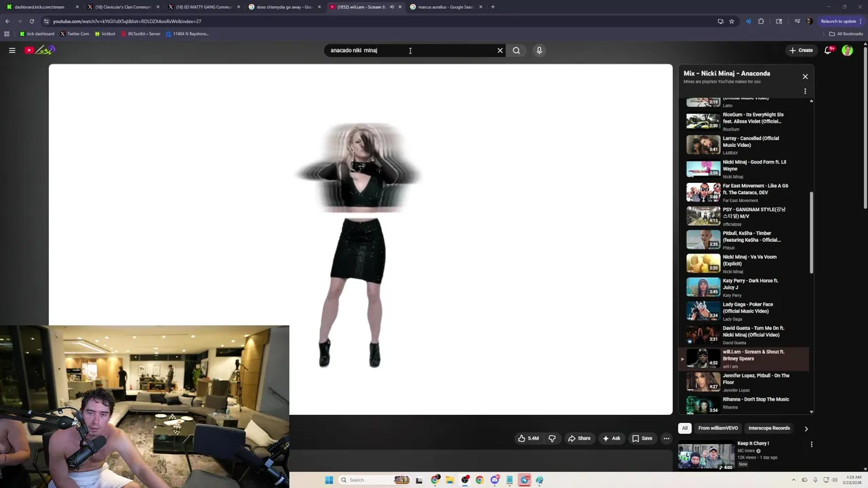Open the IRLToolkit Server bookmark

pos(140,34)
